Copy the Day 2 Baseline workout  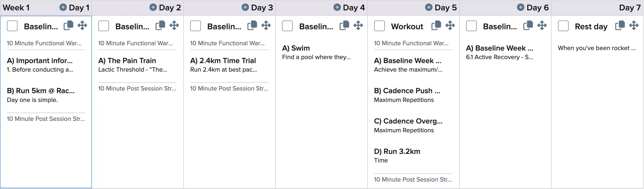tap(160, 26)
